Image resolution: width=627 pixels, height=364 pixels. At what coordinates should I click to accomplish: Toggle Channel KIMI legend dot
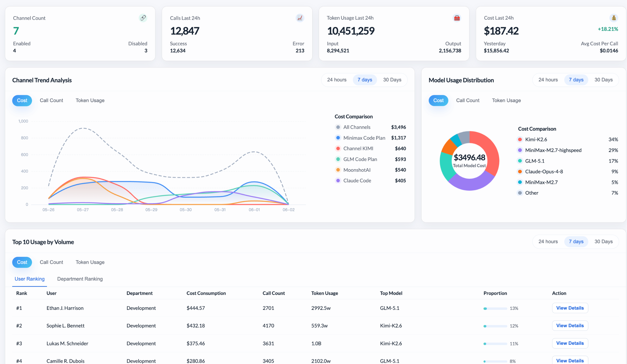(x=338, y=149)
